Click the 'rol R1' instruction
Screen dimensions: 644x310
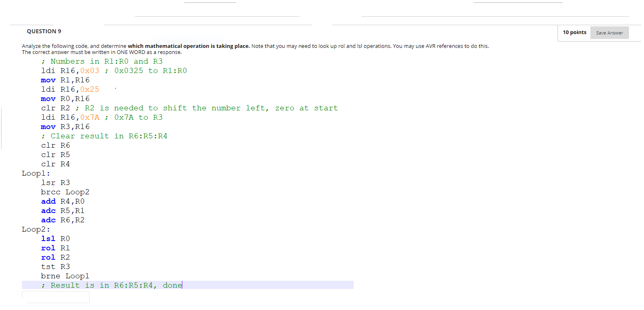point(55,248)
